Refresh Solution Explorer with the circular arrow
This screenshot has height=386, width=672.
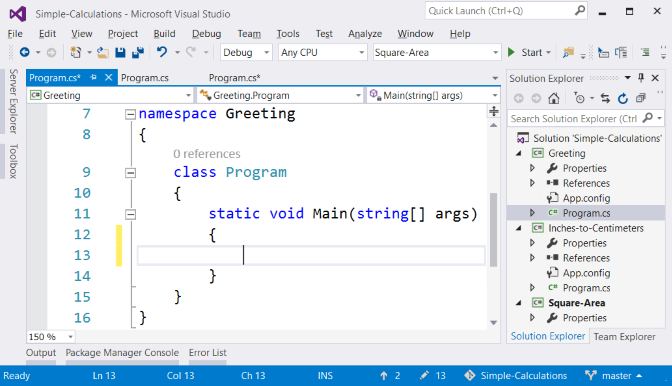[x=623, y=99]
